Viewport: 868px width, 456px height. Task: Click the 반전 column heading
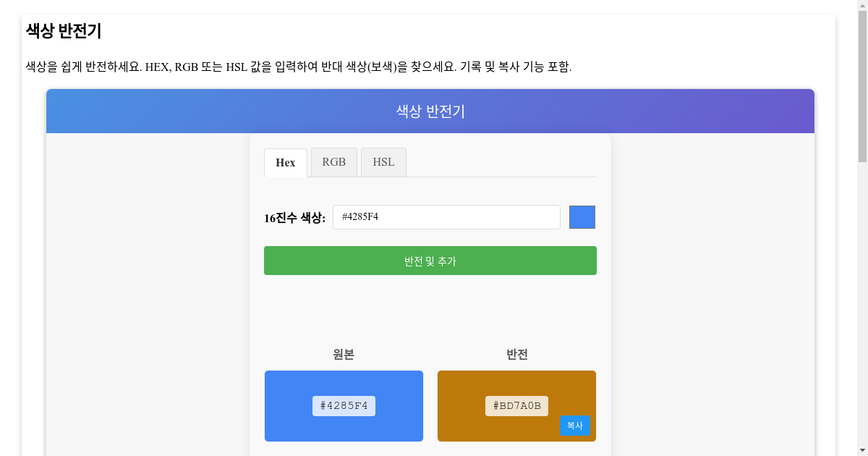[x=516, y=355]
